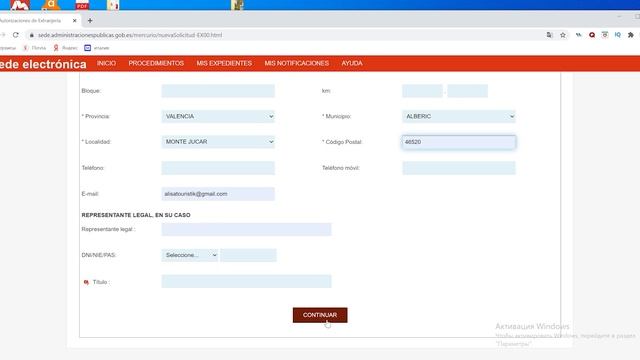Click the browser address bar URL
Image resolution: width=640 pixels, height=360 pixels.
[130, 35]
